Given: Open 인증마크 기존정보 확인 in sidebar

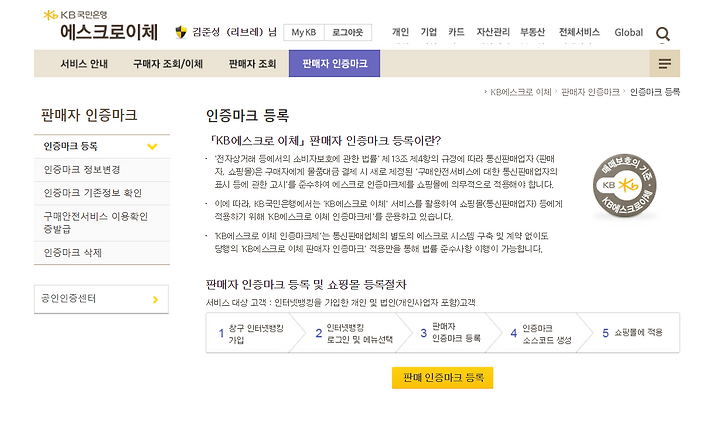Looking at the screenshot, I should (x=102, y=193).
